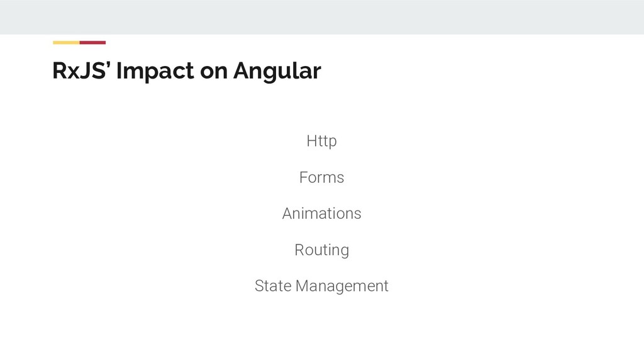Click the capital A in Animations
Image resolution: width=644 pixels, height=362 pixels.
click(x=287, y=214)
